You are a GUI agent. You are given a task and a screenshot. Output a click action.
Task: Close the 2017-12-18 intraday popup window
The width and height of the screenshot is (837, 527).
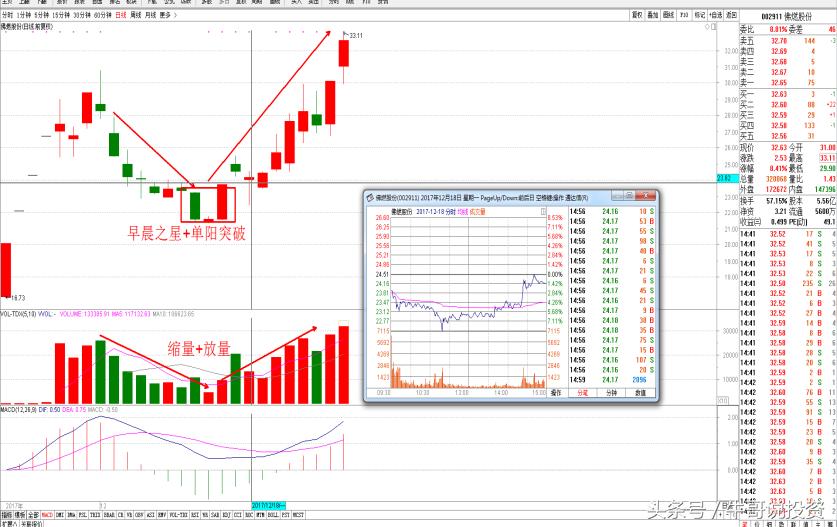(645, 195)
